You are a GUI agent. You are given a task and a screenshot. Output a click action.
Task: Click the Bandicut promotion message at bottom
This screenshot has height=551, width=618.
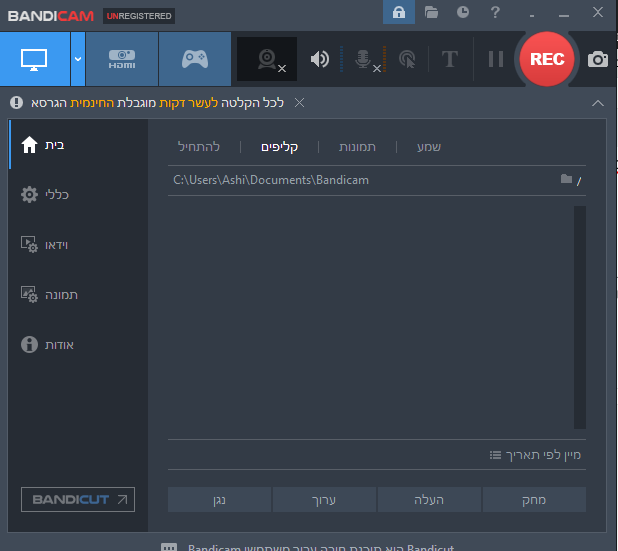click(x=321, y=547)
